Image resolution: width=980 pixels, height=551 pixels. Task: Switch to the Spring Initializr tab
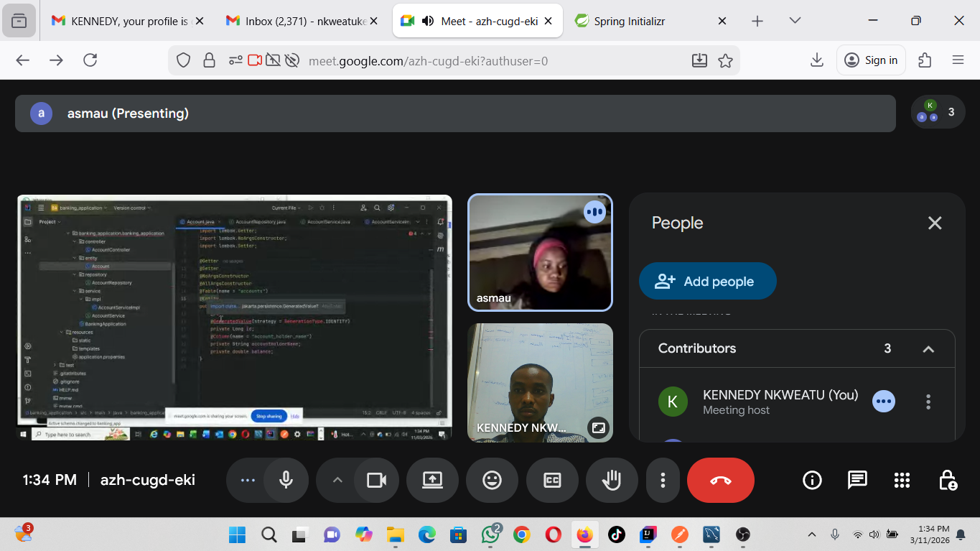click(x=629, y=21)
